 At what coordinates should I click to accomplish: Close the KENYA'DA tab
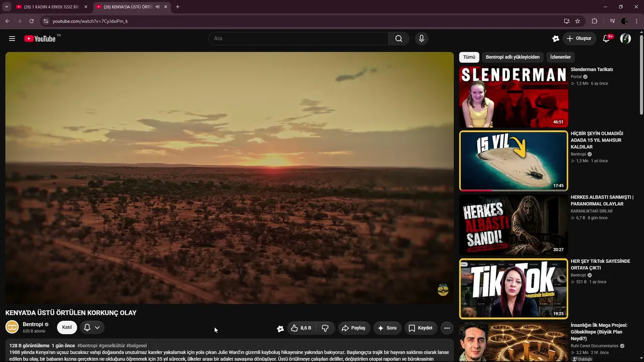(166, 7)
